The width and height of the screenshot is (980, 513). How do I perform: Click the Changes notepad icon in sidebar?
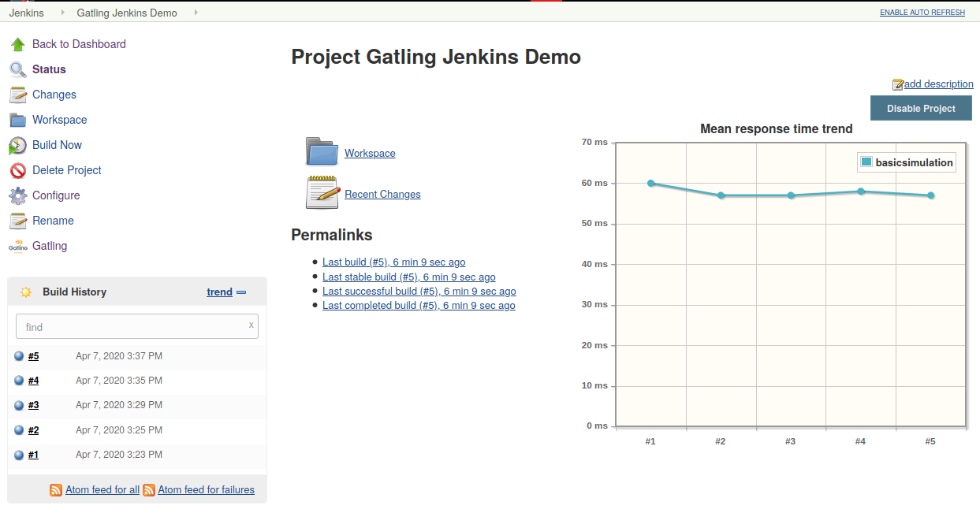pos(18,95)
